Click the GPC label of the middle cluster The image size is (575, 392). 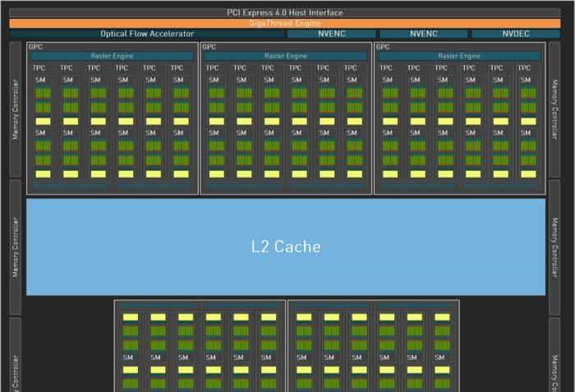click(x=209, y=47)
